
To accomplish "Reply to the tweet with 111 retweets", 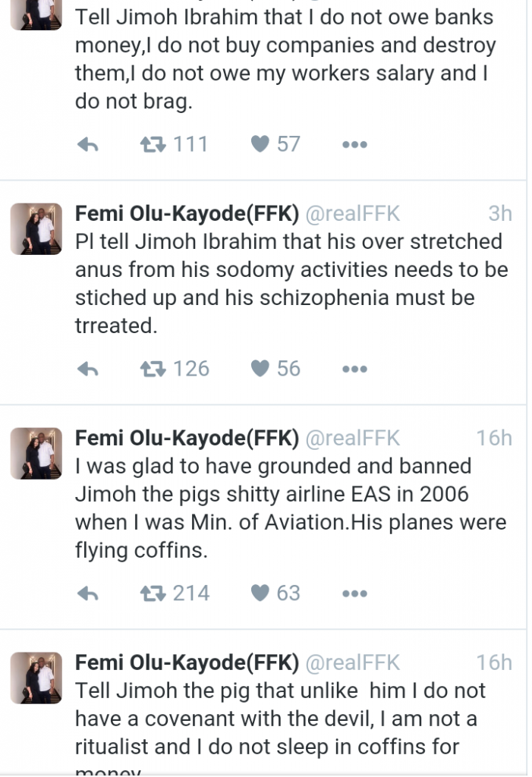I will 89,145.
